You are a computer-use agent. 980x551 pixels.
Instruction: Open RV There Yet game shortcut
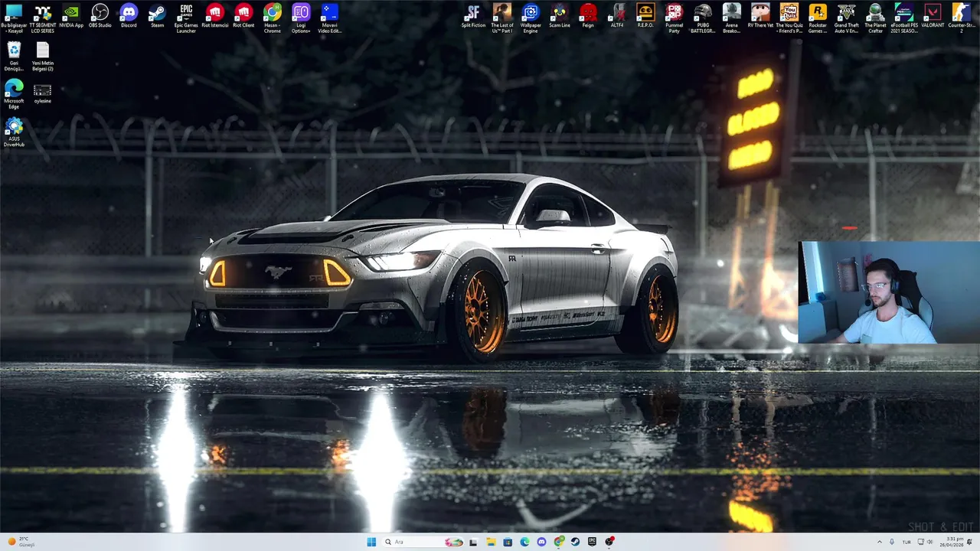coord(760,16)
